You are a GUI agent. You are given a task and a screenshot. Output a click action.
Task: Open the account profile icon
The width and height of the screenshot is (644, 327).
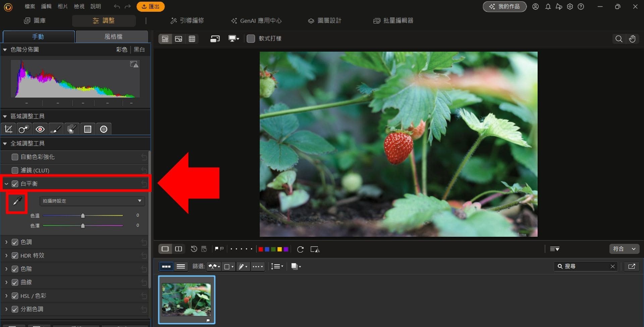(536, 7)
